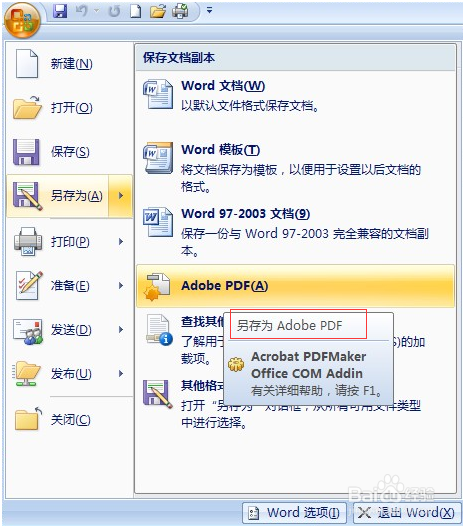Click the Undo arrow in quick access toolbar
Viewport: 465px width, 528px height.
coord(82,11)
